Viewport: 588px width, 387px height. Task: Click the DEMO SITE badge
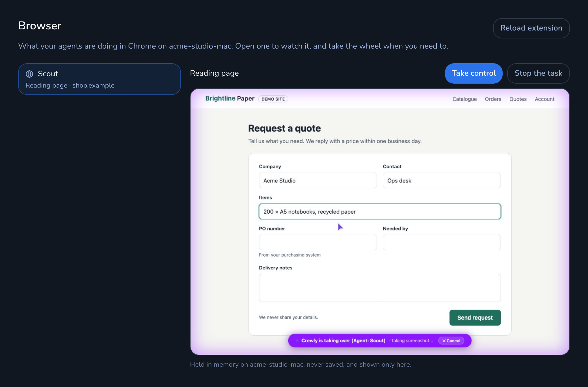273,99
